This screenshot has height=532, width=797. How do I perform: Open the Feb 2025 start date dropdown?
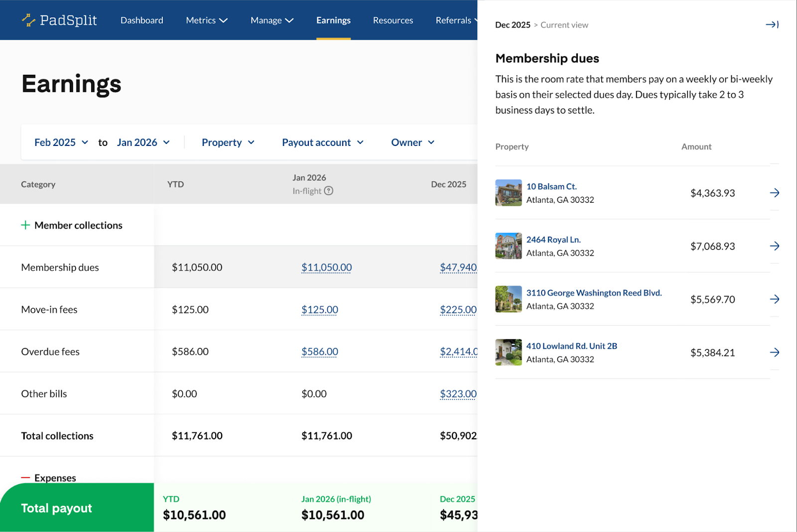61,142
